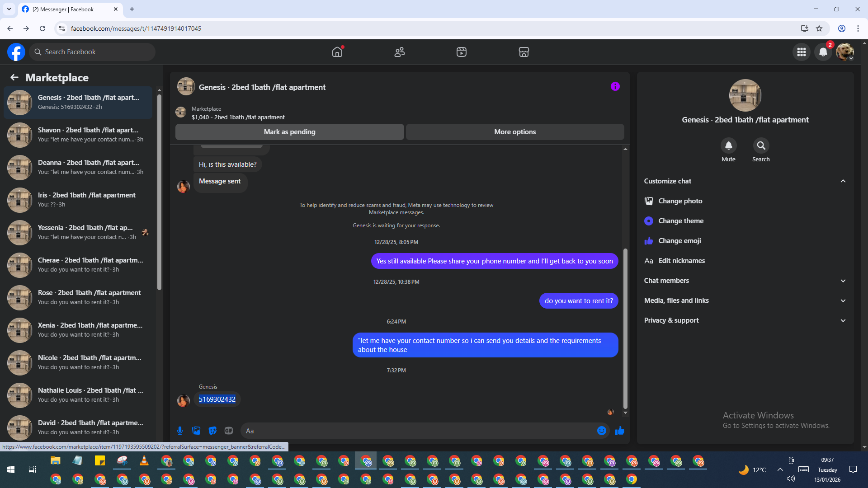Expand Privacy & support section

pyautogui.click(x=843, y=320)
